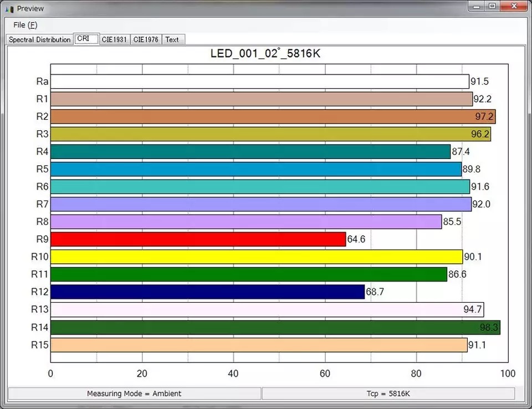Open the File menu
Screen dimensions: 532x409
25,25
